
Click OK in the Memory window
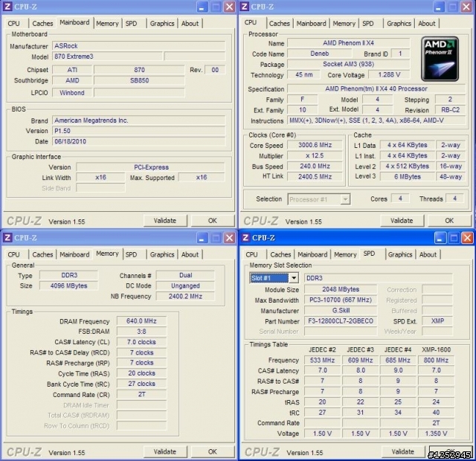[x=213, y=451]
